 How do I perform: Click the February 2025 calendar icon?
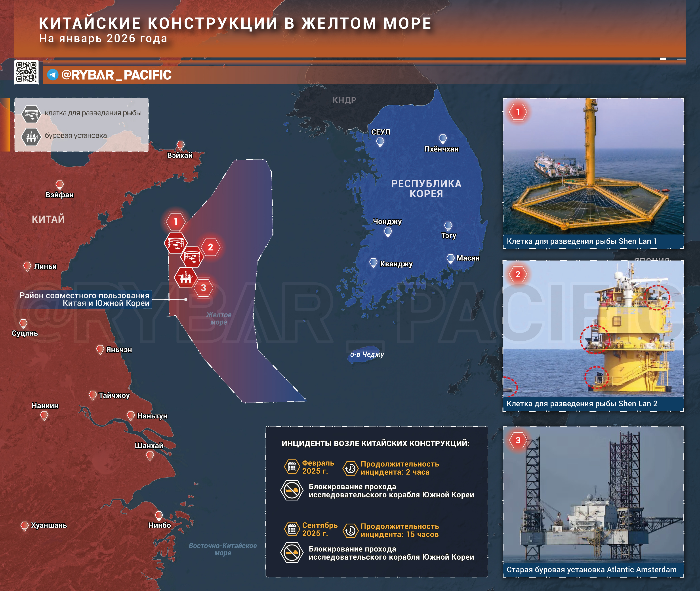coord(292,466)
